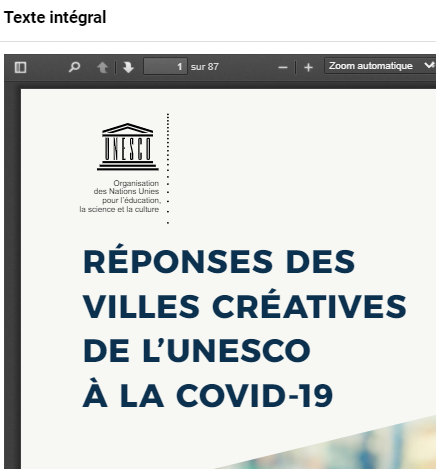Click the Texte intégral heading

[x=55, y=17]
